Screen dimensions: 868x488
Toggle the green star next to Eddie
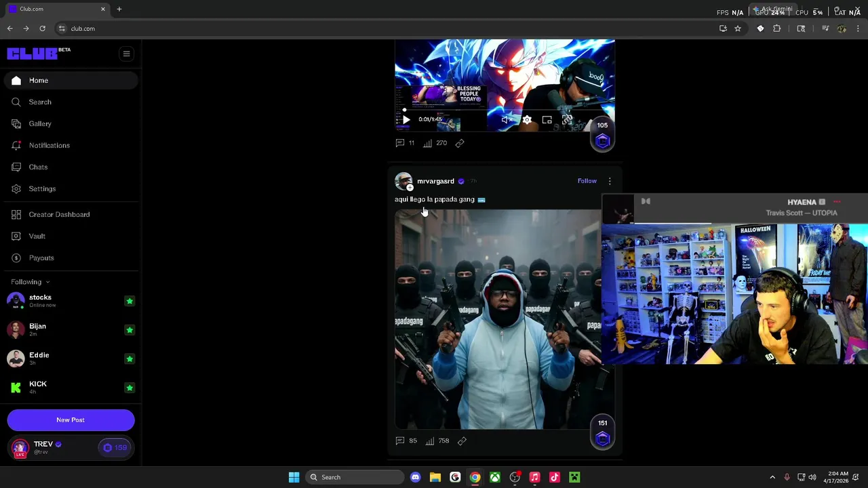130,359
